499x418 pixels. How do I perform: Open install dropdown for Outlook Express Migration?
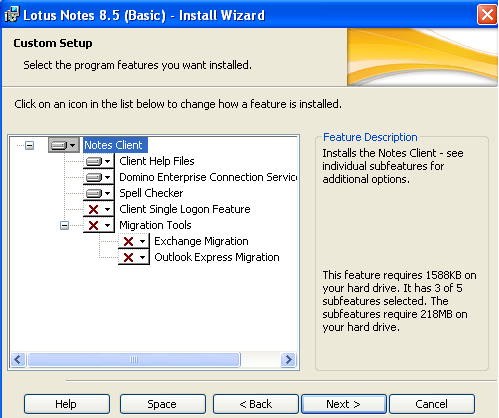click(134, 257)
